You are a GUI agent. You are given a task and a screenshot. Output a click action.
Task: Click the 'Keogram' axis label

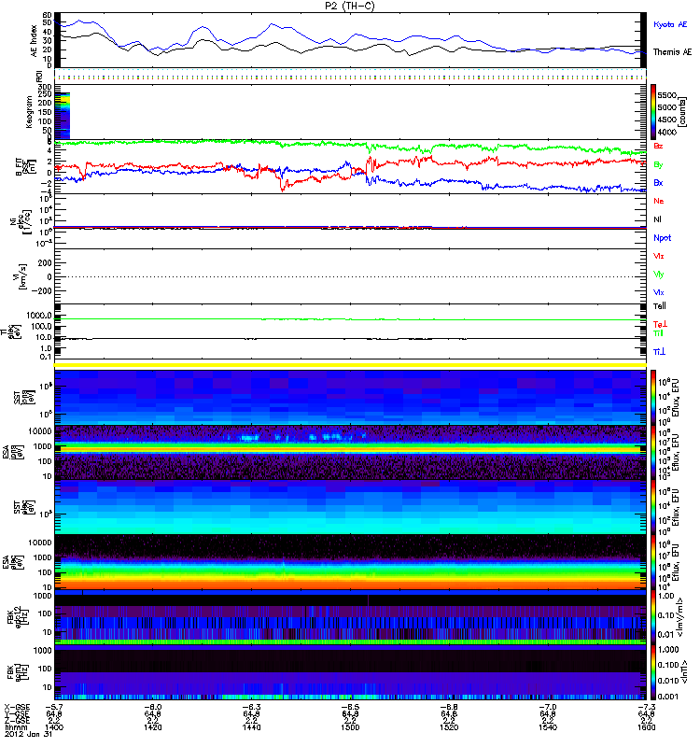(29, 112)
